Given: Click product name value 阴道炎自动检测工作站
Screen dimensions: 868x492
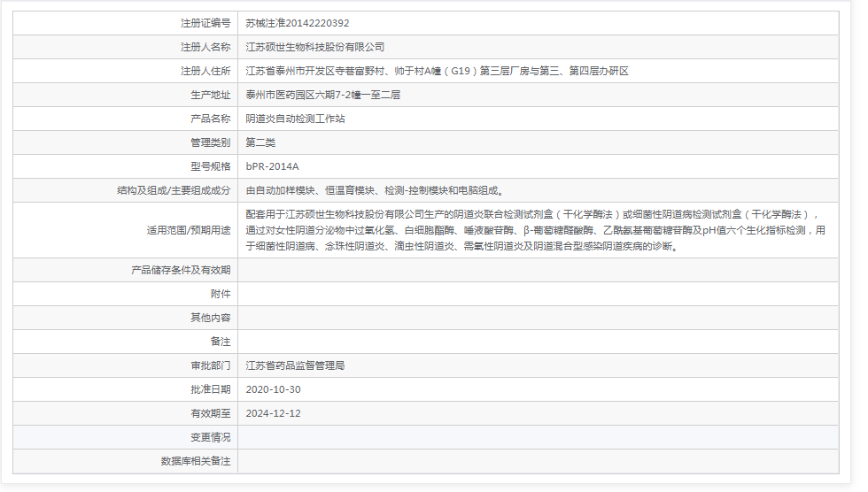Looking at the screenshot, I should pyautogui.click(x=295, y=119).
